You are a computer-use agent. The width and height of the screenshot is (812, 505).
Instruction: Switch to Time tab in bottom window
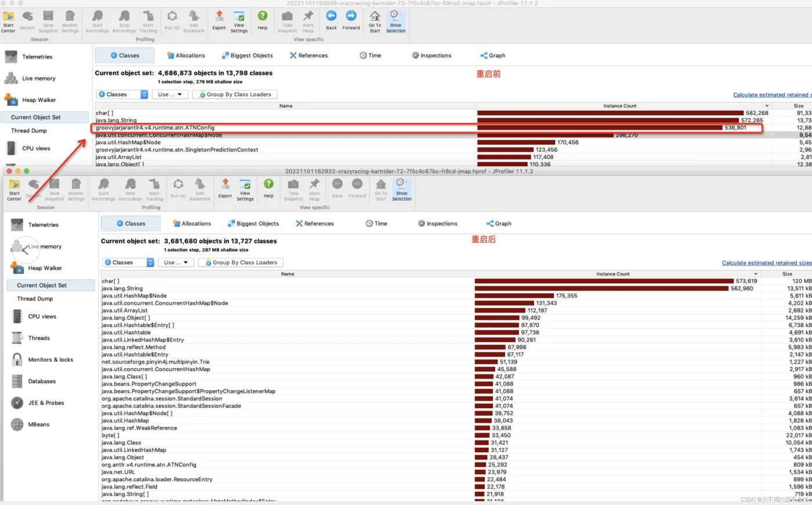(376, 224)
